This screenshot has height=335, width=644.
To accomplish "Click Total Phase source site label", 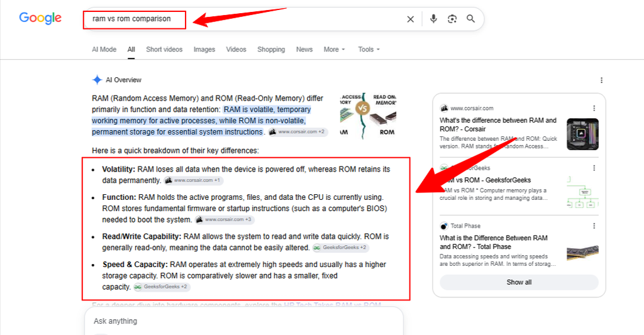I will [x=465, y=226].
